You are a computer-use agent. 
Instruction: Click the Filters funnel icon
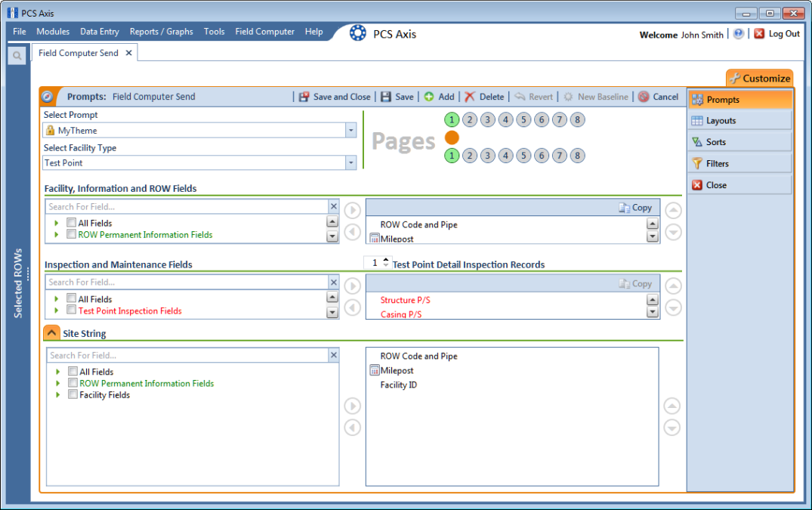coord(697,164)
